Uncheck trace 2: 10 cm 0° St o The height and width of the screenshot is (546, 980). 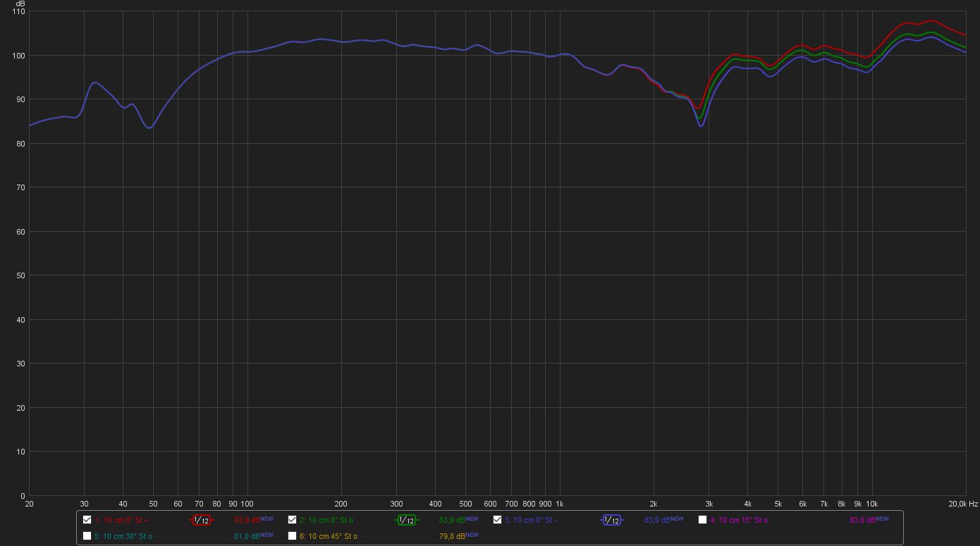(293, 520)
